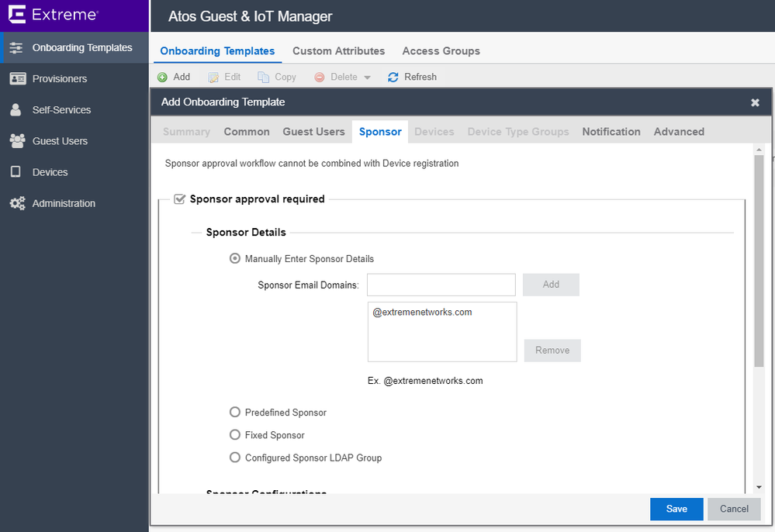Click the green Add plus icon
Screen dimensions: 775x532
162,77
